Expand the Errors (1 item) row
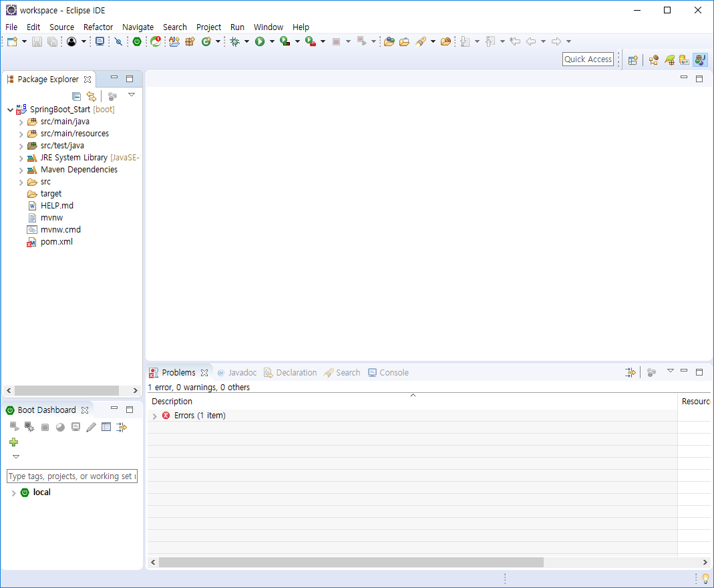The image size is (714, 588). point(155,416)
